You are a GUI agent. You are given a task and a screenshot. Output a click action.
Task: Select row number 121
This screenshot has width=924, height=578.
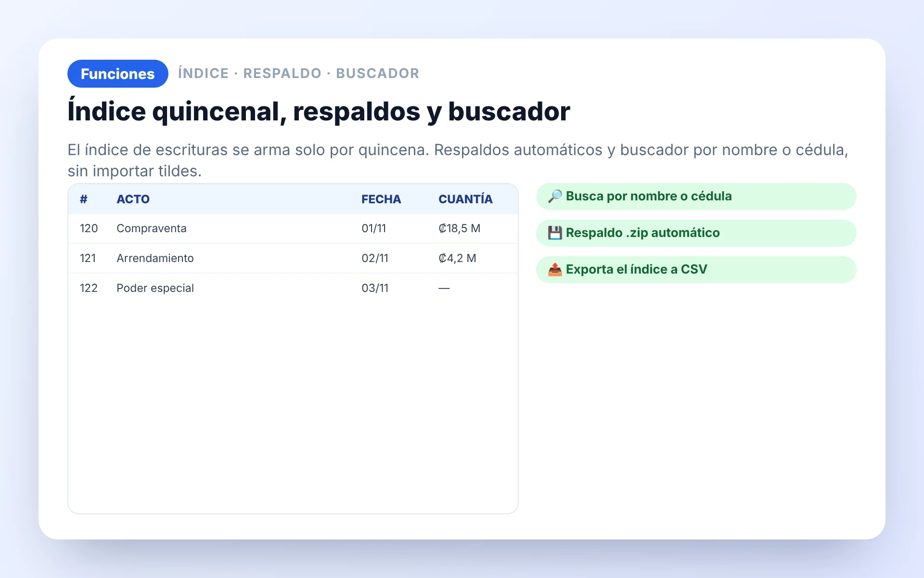point(88,258)
